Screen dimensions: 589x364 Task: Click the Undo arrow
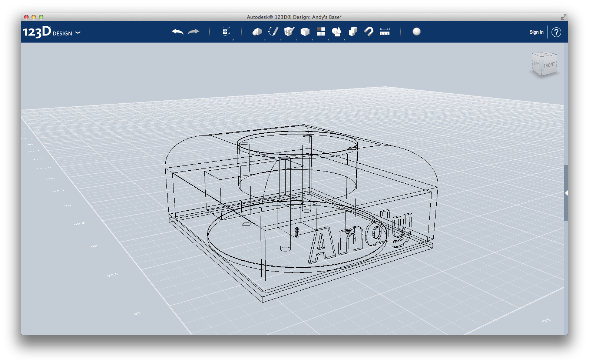178,32
